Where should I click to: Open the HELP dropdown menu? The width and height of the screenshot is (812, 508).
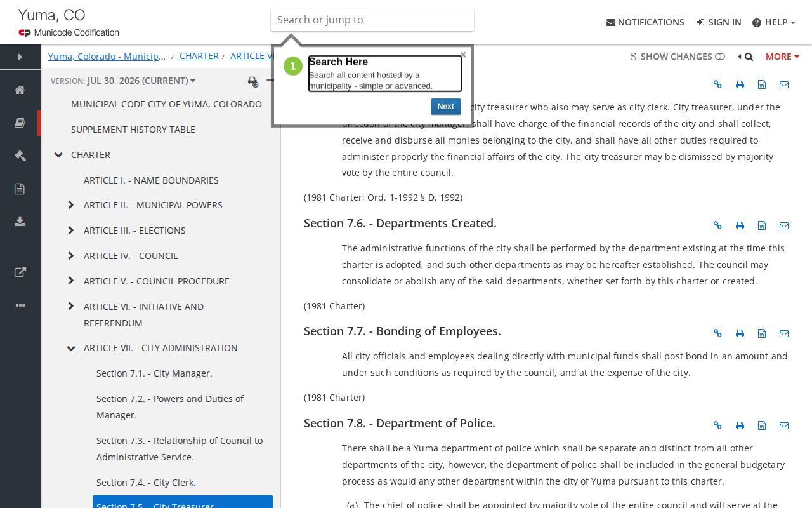pos(773,22)
